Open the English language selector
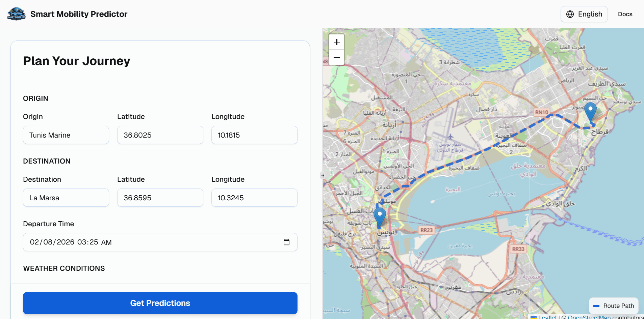The image size is (644, 319). tap(584, 14)
